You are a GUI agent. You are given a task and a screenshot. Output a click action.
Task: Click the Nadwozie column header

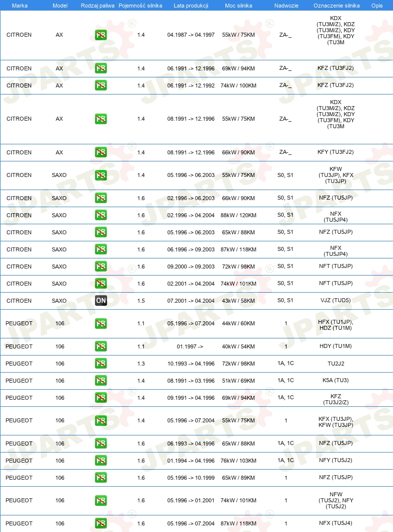286,6
